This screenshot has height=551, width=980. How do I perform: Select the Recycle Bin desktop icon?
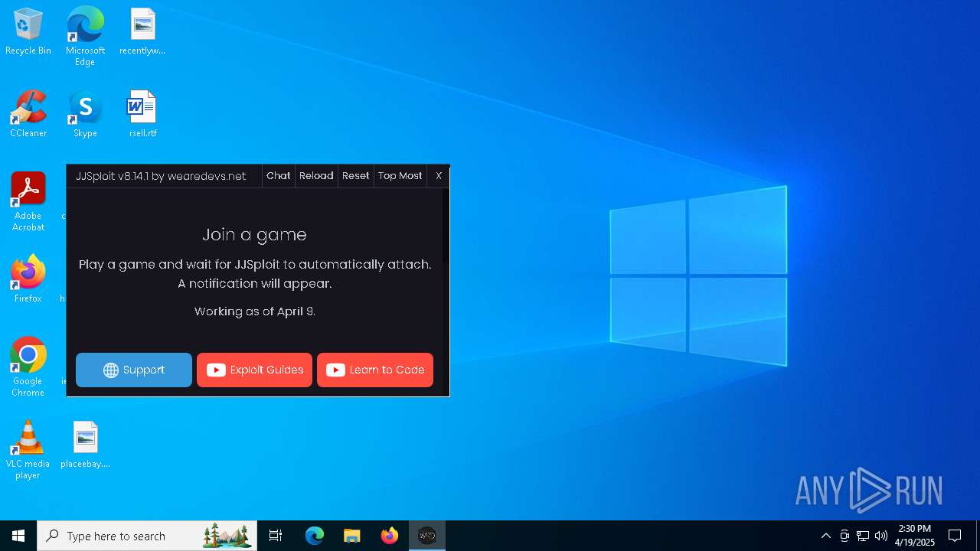pos(28,32)
